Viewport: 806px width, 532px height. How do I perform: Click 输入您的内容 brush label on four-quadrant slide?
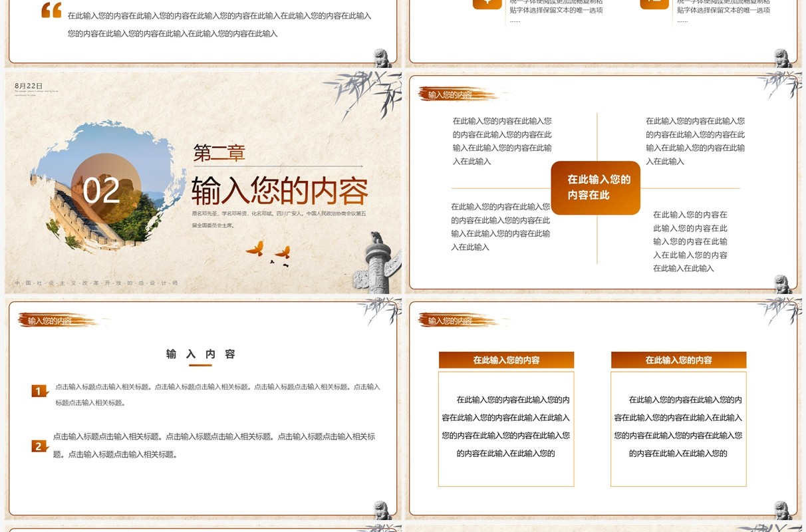(x=450, y=95)
